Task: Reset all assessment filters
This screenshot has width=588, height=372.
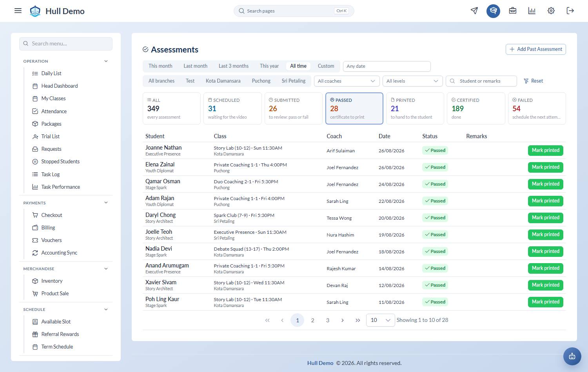Action: 534,81
